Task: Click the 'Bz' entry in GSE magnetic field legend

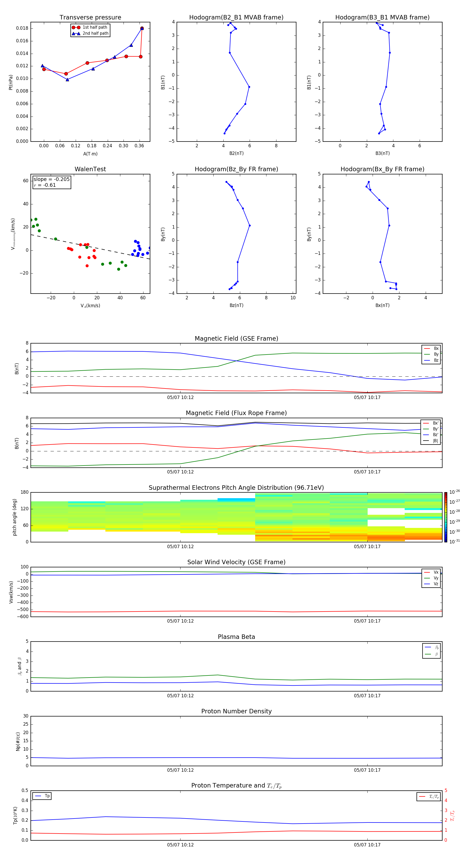Action: click(x=431, y=360)
